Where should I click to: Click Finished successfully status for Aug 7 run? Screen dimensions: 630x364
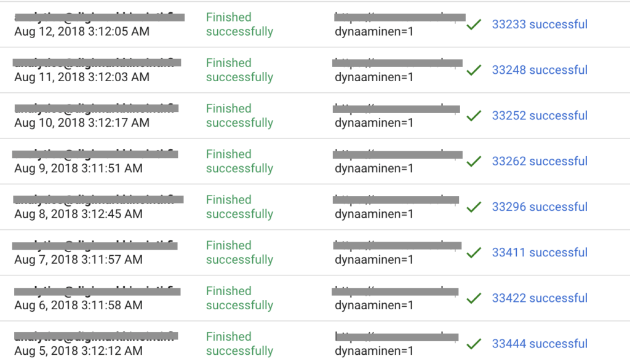click(240, 252)
